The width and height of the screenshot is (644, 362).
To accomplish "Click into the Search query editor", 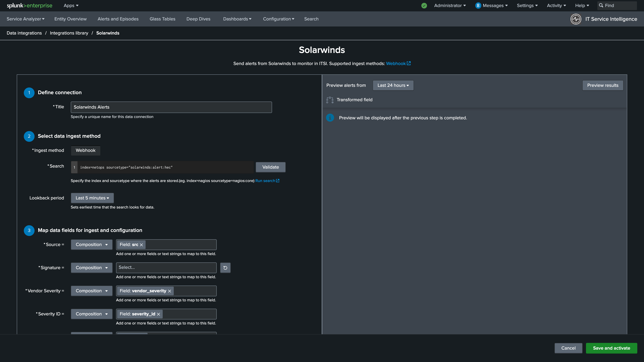I will pyautogui.click(x=165, y=167).
